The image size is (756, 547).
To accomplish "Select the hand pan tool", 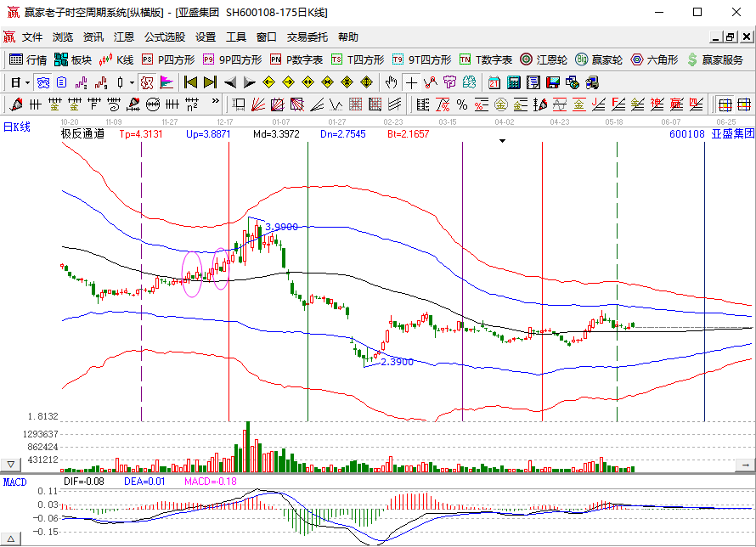I will tap(391, 83).
